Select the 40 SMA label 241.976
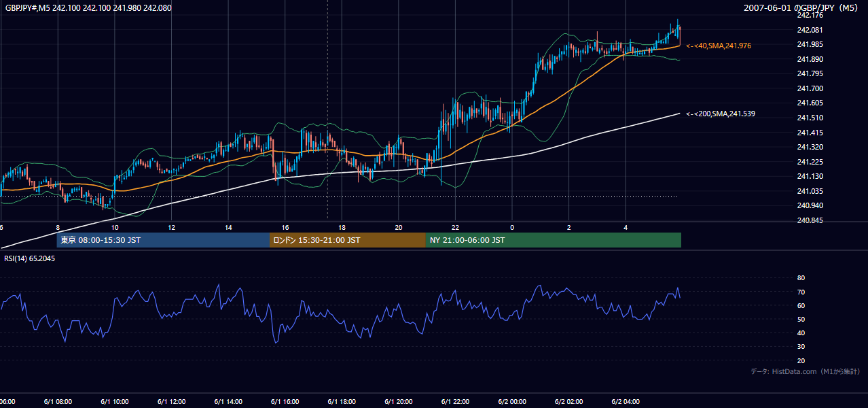Screen dimensions: 868x408 coord(719,46)
